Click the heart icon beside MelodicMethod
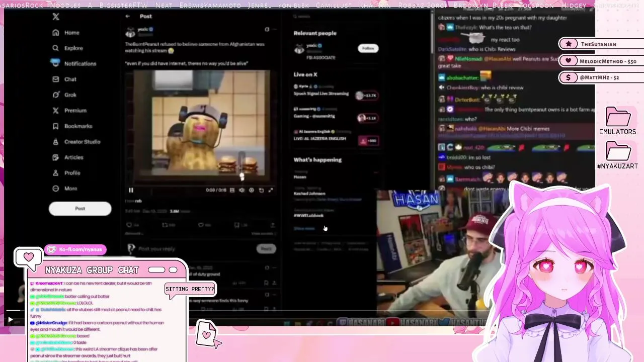 click(x=569, y=61)
